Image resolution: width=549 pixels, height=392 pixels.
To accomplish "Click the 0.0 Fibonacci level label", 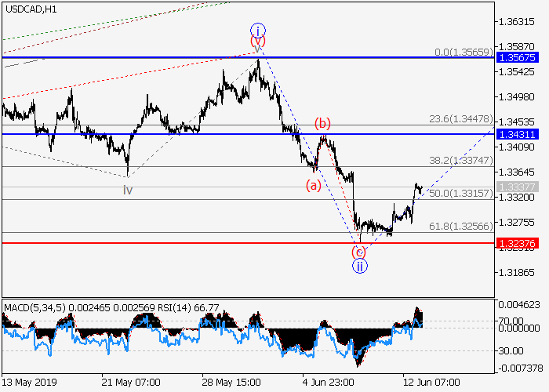I will pyautogui.click(x=462, y=52).
